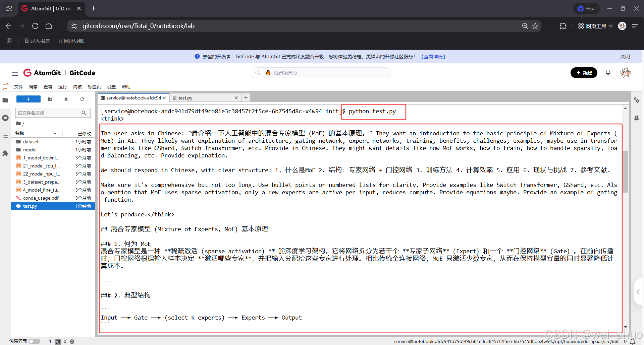Select the 21_model_cpu_i... notebook file
The height and width of the screenshot is (345, 644).
[x=53, y=166]
